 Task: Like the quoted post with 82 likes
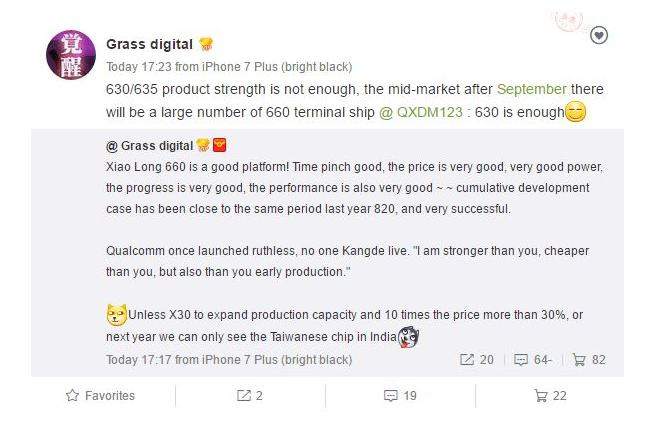pyautogui.click(x=588, y=360)
